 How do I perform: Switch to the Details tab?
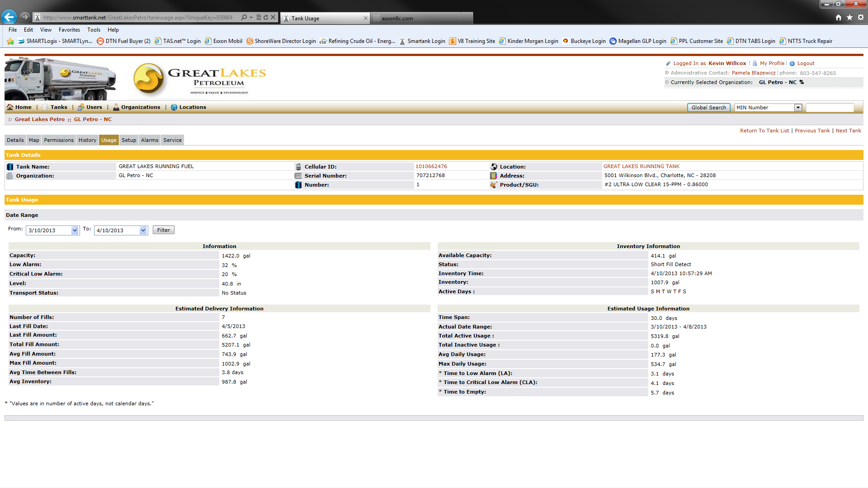click(x=15, y=140)
